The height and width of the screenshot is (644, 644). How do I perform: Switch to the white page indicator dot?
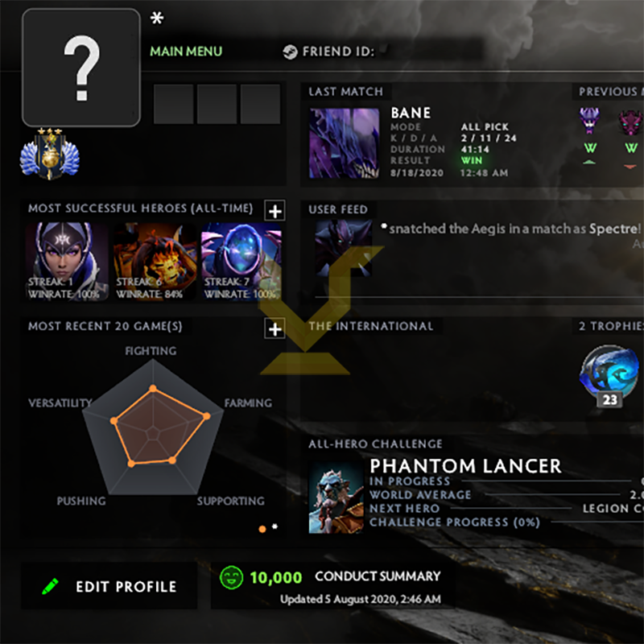(275, 526)
